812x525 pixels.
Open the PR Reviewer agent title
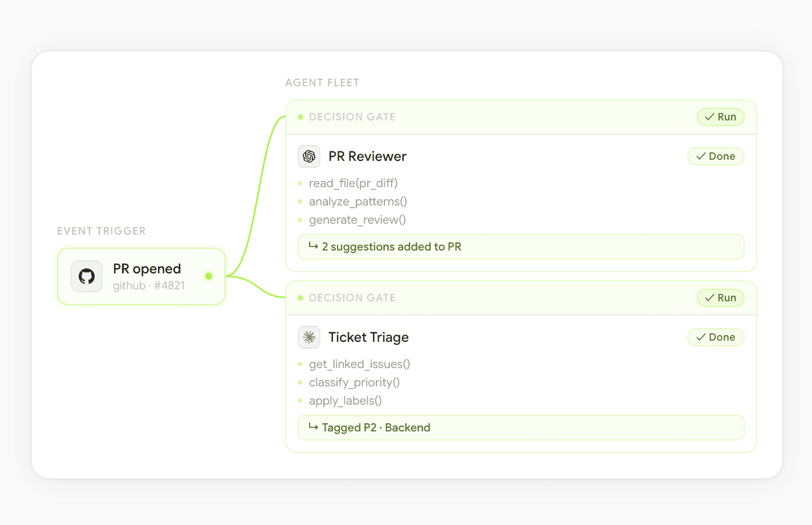(367, 156)
